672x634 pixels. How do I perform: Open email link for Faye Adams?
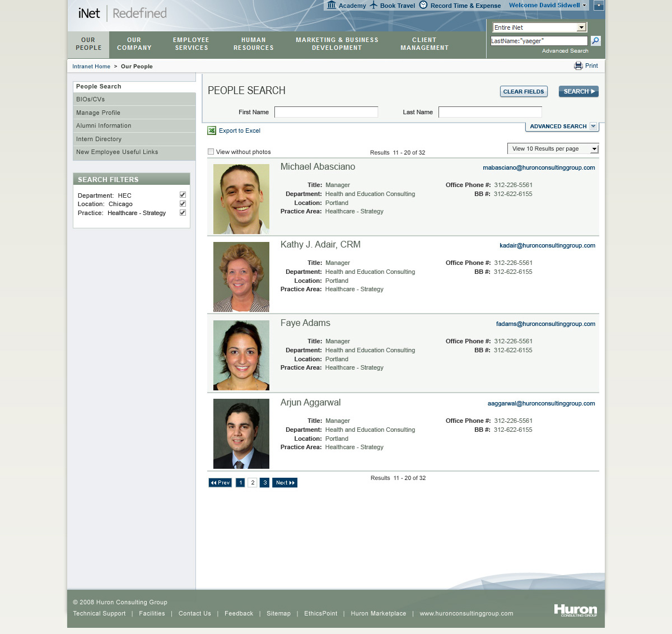click(546, 324)
